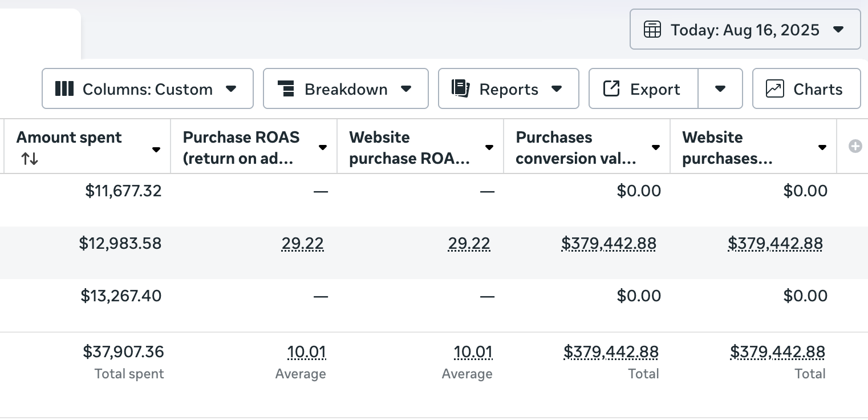Open Website purchases column header dropdown
Image resolution: width=868 pixels, height=420 pixels.
pos(821,147)
